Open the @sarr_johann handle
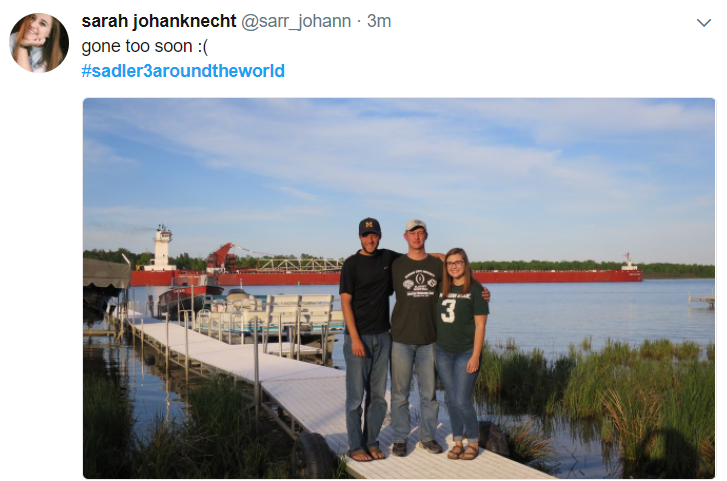The height and width of the screenshot is (481, 727). pos(296,21)
